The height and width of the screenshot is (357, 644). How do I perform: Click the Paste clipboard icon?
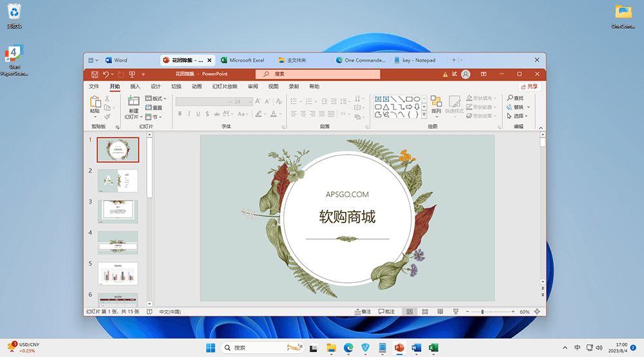95,101
